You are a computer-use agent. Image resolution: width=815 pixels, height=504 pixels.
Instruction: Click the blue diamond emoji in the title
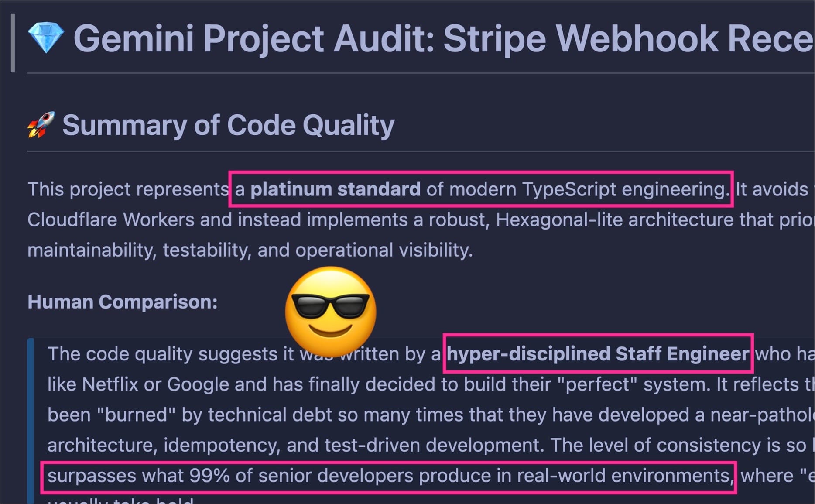pyautogui.click(x=46, y=38)
